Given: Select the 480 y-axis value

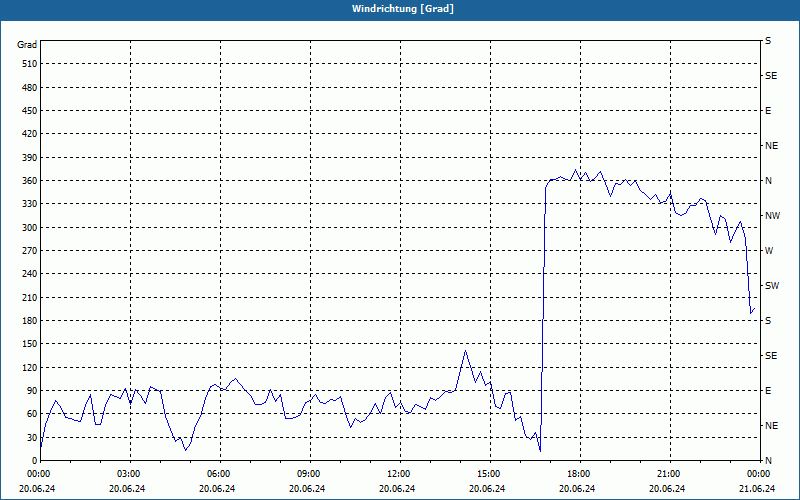Looking at the screenshot, I should [x=30, y=88].
